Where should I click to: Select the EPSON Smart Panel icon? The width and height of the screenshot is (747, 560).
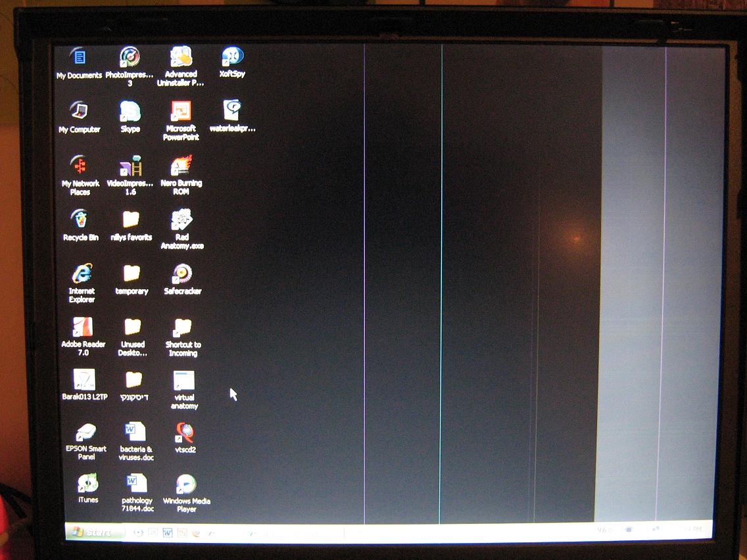click(85, 432)
